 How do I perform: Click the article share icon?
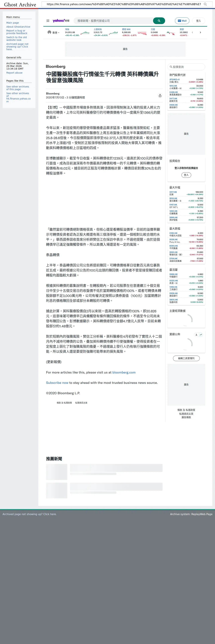(160, 95)
